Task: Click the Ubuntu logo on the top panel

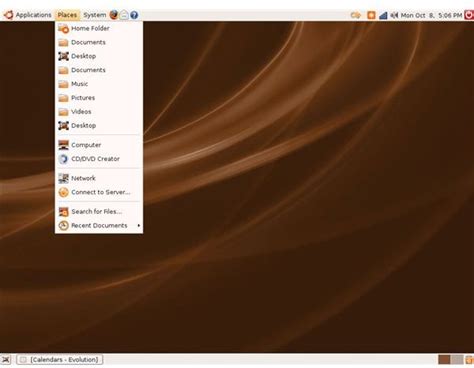Action: 8,15
